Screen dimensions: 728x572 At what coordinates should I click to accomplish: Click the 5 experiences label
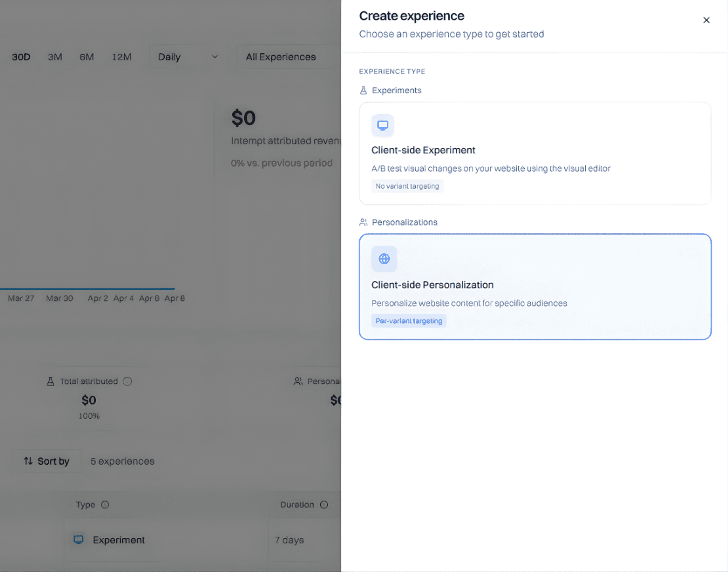click(123, 461)
